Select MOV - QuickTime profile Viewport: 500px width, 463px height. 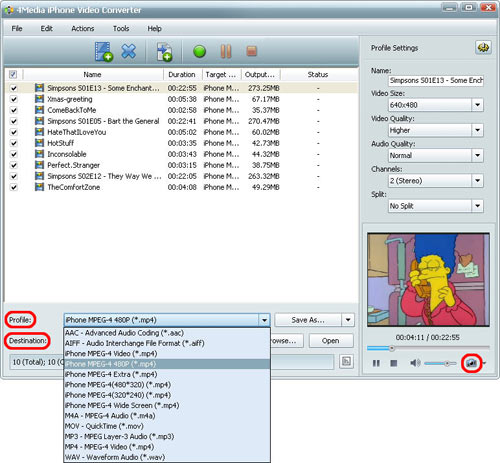coord(167,426)
